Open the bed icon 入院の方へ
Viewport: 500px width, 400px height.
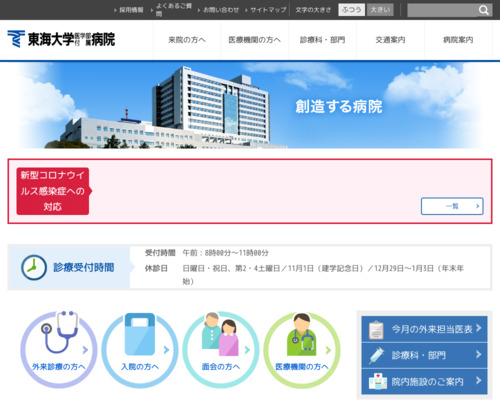tap(140, 350)
